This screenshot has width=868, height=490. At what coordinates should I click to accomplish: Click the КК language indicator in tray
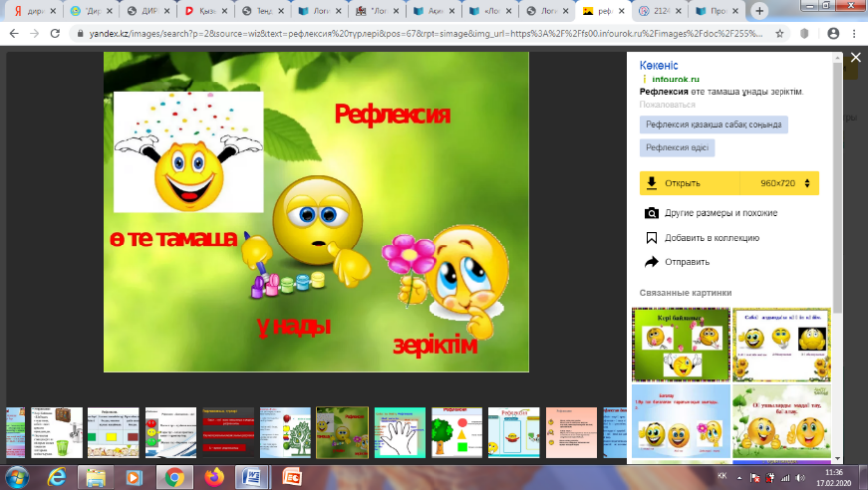pos(722,476)
